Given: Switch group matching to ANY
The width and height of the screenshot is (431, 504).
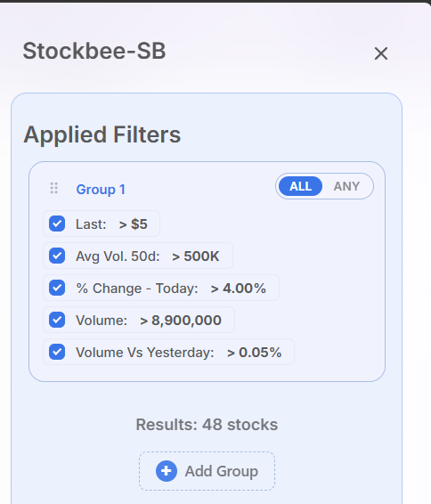Looking at the screenshot, I should tap(346, 186).
